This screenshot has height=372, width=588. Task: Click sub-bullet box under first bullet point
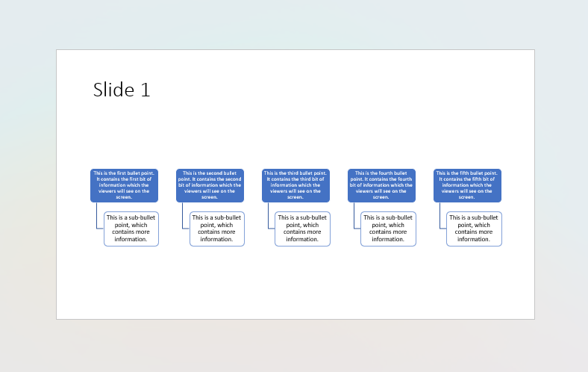tap(131, 229)
